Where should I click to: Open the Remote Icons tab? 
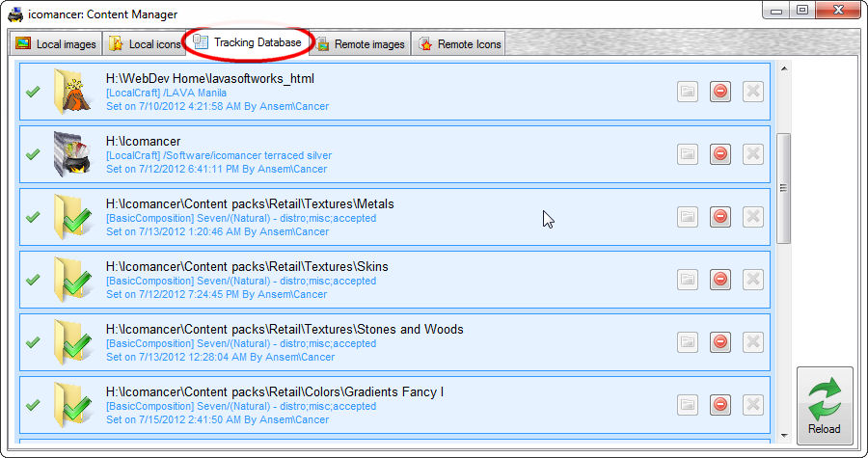coord(459,43)
